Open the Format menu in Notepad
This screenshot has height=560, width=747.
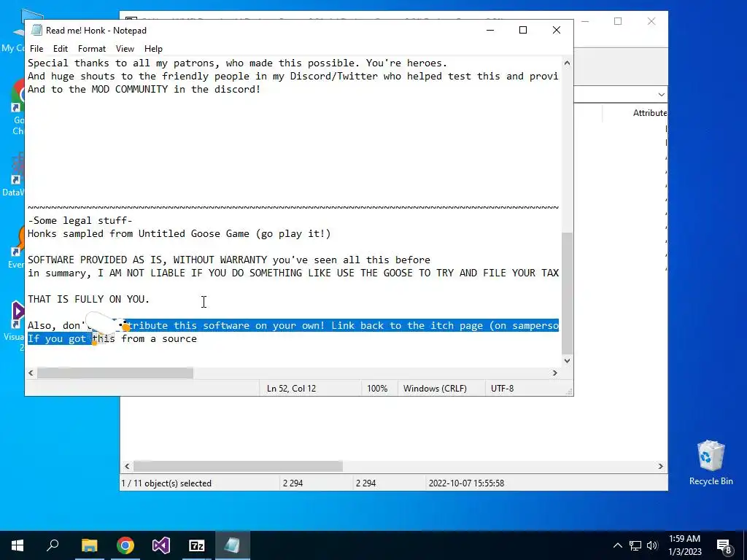point(92,49)
